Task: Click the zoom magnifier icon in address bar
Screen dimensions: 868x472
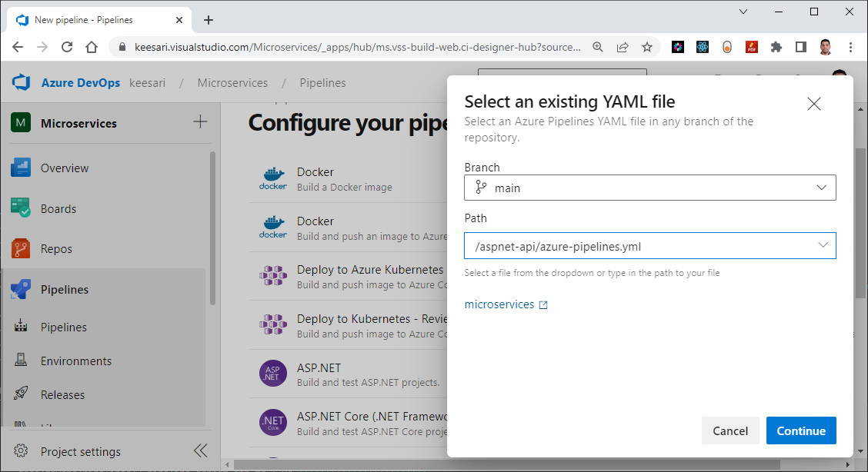Action: 598,47
